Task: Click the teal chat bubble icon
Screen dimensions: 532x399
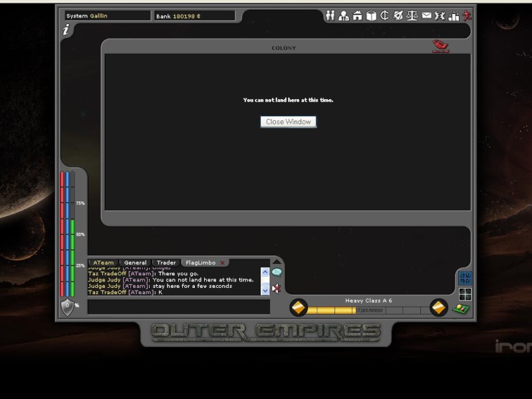Action: coord(277,272)
